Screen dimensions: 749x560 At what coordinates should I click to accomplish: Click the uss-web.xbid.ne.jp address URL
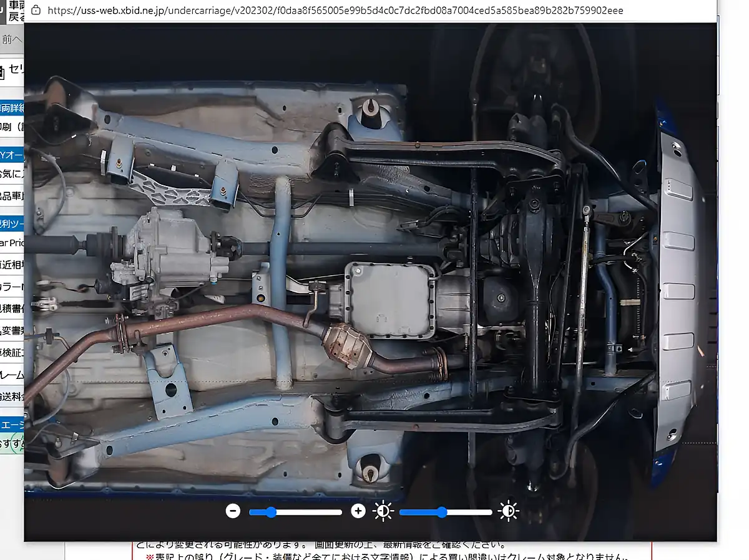coord(335,11)
